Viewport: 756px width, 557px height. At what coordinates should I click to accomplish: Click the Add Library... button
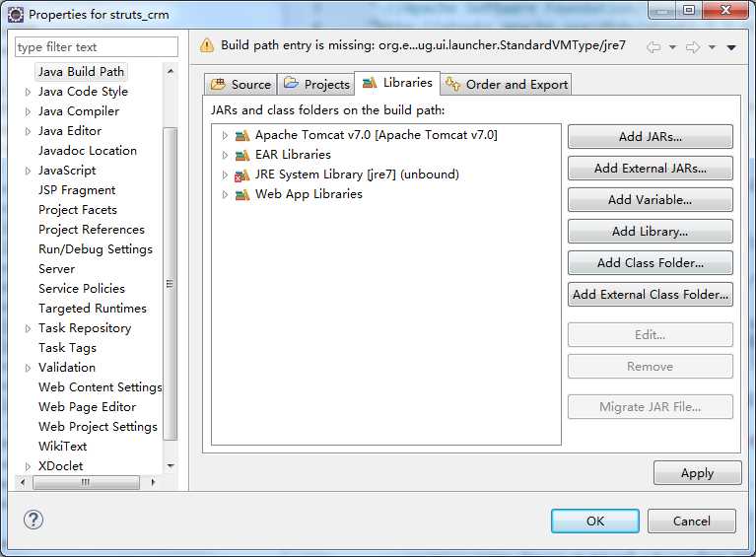[x=650, y=232]
